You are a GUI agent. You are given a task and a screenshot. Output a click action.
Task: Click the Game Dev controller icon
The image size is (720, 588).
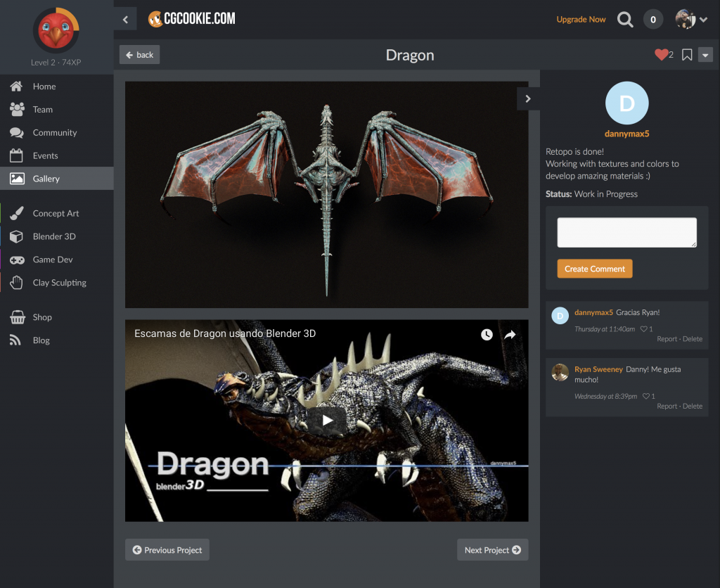(17, 260)
